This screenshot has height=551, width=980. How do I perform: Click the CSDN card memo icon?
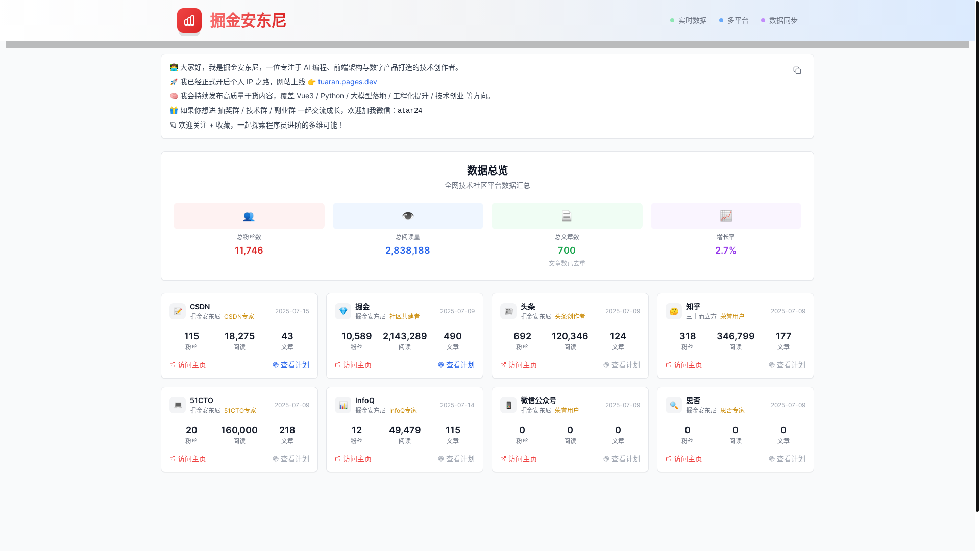[178, 311]
